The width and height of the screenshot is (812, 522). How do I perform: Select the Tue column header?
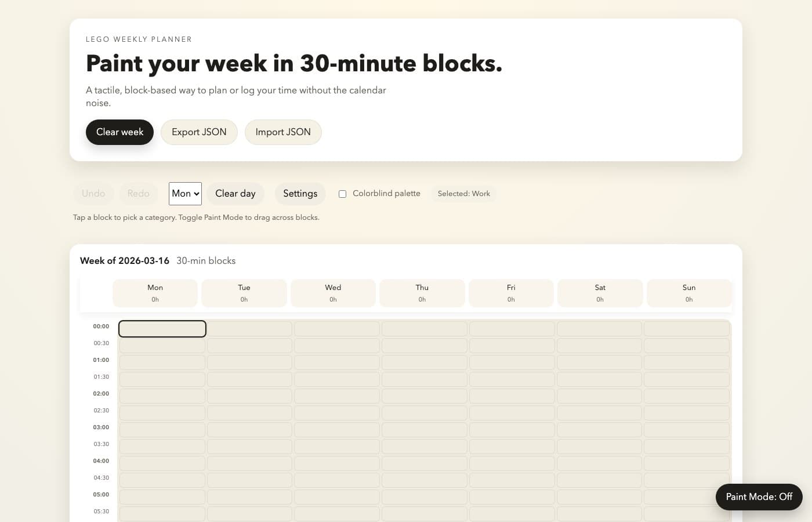click(244, 293)
